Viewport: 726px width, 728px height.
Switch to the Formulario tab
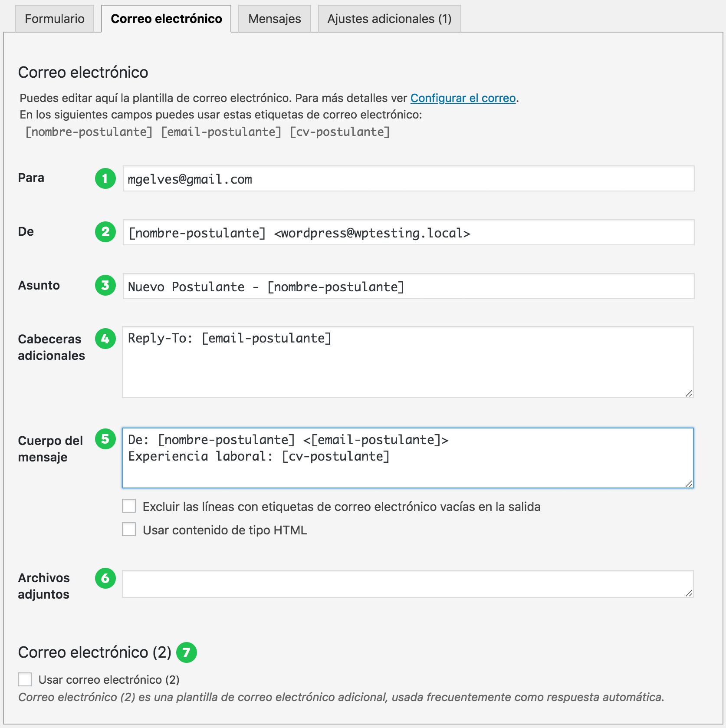coord(55,19)
